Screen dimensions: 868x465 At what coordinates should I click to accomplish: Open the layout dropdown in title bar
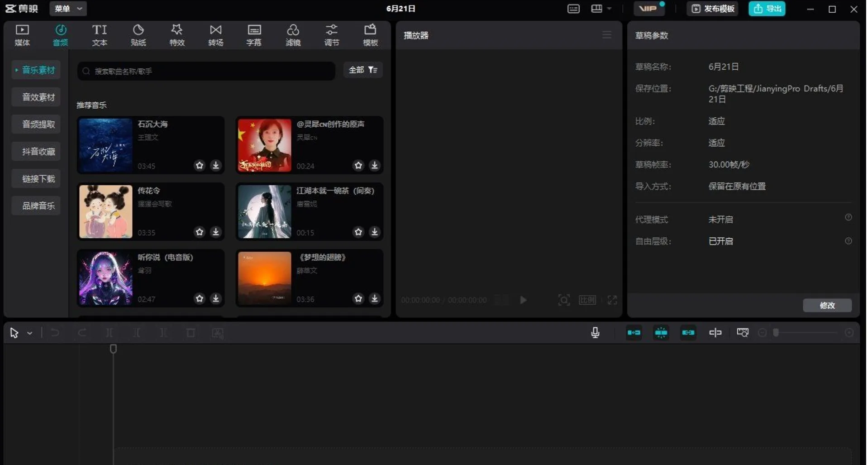click(x=601, y=9)
